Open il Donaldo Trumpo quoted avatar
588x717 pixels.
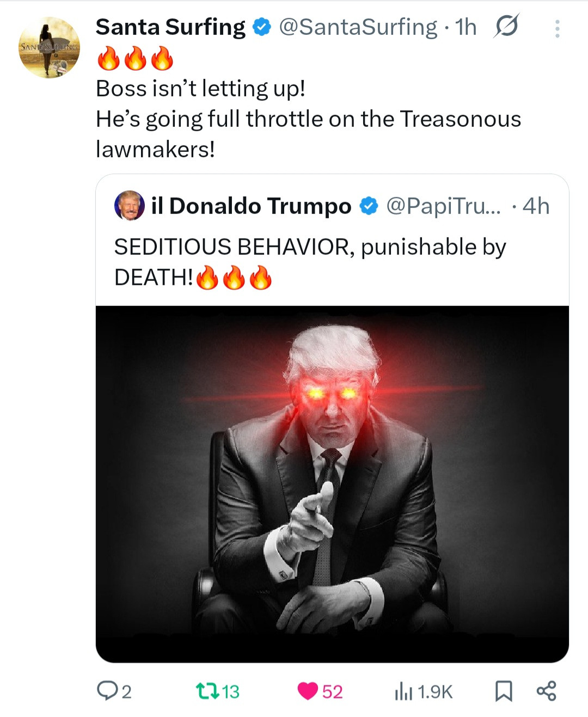coord(130,206)
